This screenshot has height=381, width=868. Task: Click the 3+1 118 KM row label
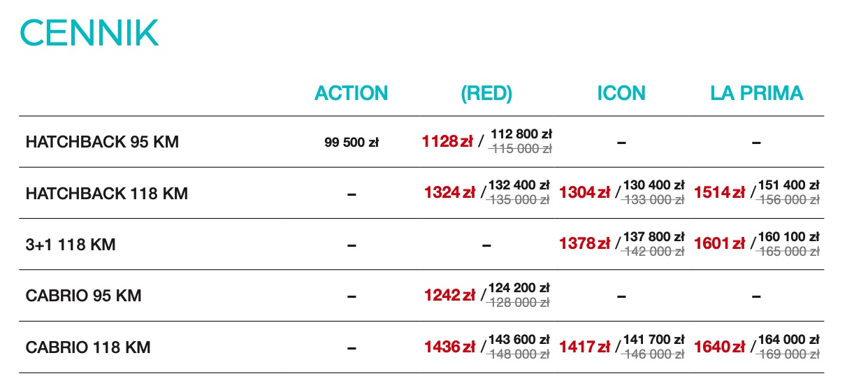[x=71, y=245]
